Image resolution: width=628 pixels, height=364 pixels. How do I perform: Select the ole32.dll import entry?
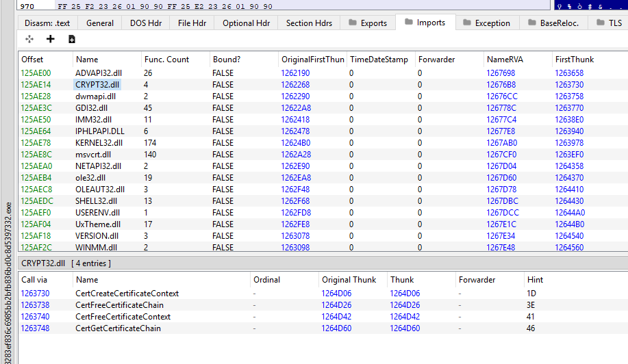coord(323,178)
